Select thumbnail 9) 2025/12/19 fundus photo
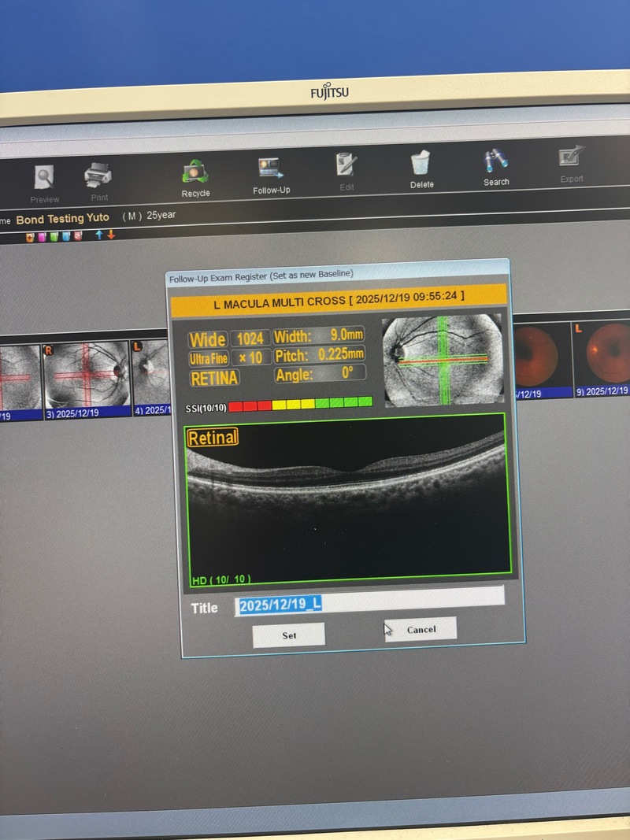 pos(602,353)
